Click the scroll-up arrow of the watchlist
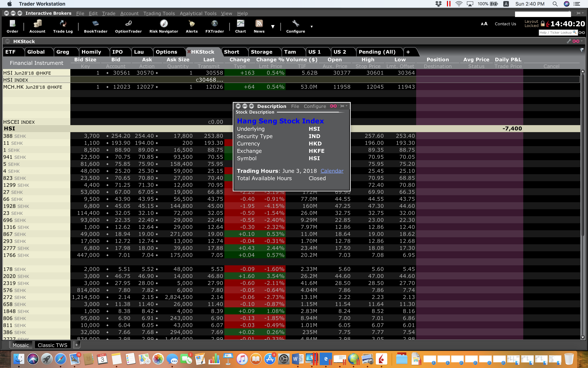Screen dimensions: 588x368 pyautogui.click(x=582, y=71)
